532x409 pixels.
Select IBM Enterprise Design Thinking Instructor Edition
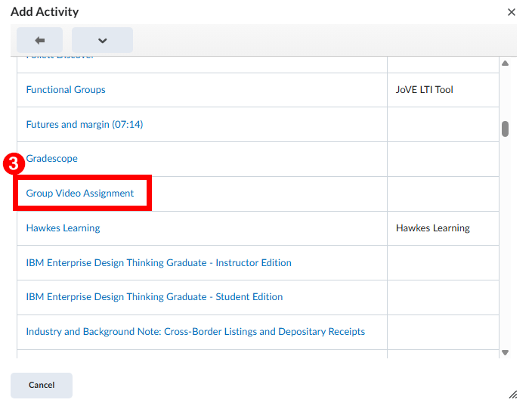[159, 263]
